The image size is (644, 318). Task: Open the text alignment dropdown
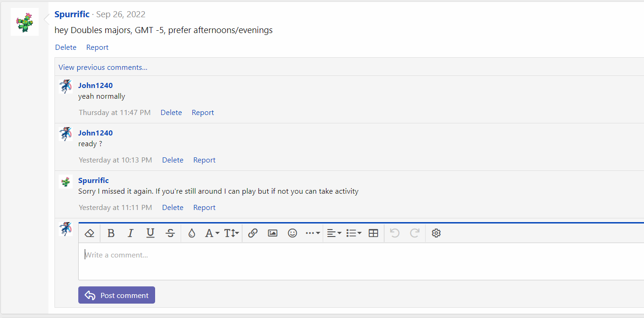[x=334, y=233]
